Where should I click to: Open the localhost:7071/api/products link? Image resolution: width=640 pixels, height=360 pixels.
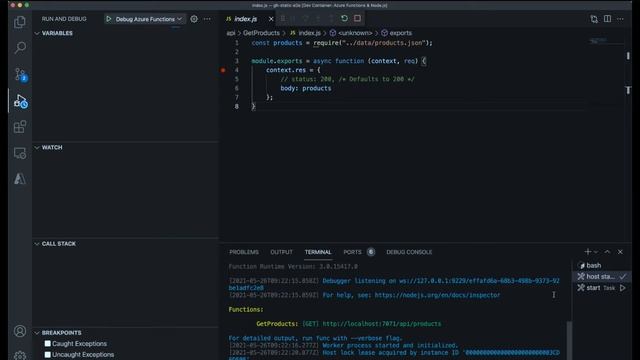point(382,324)
